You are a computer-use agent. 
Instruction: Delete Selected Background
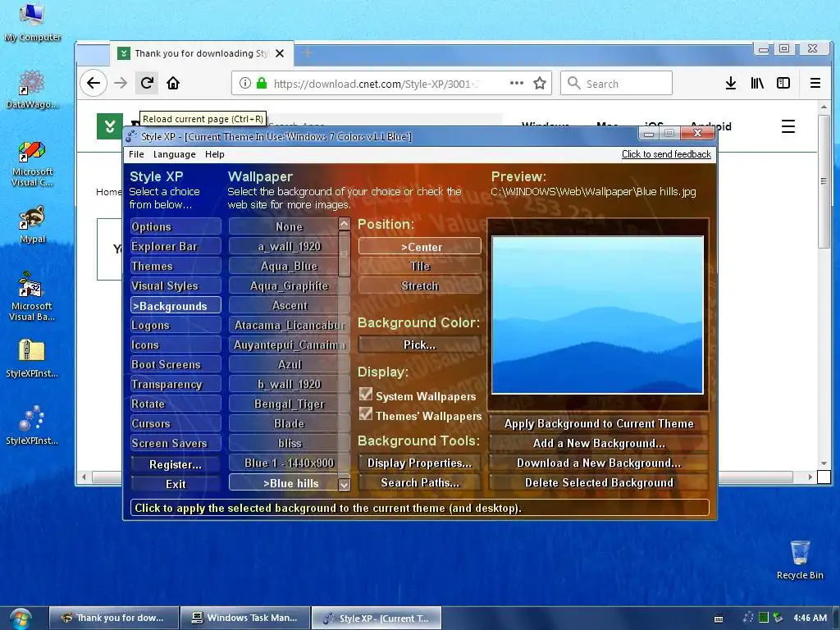point(599,482)
